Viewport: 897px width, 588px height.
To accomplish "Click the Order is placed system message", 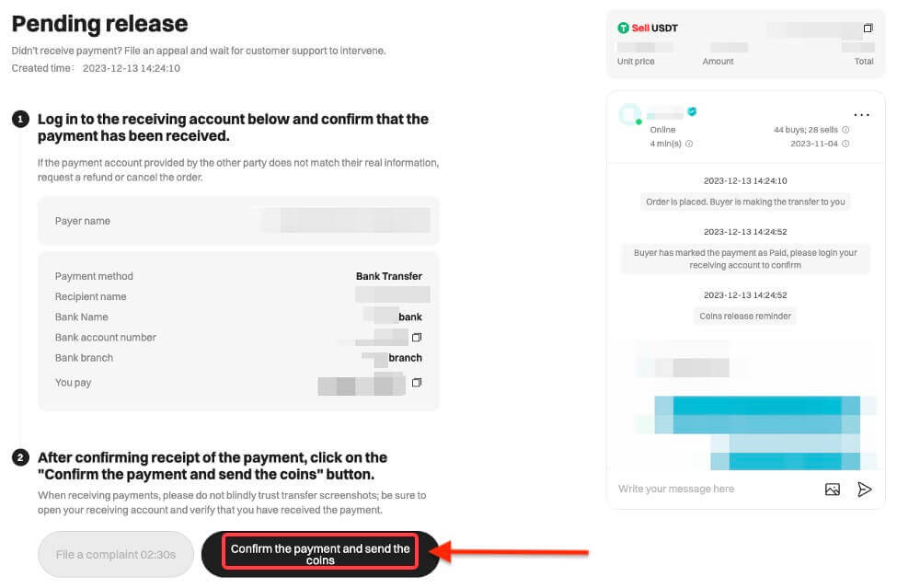I will coord(745,202).
